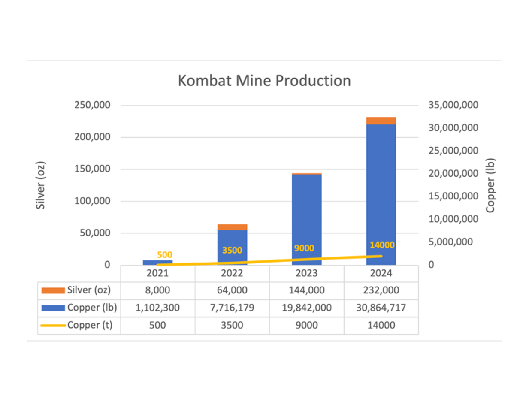Click the 232,000 silver table cell
This screenshot has height=399, width=532.
point(381,290)
